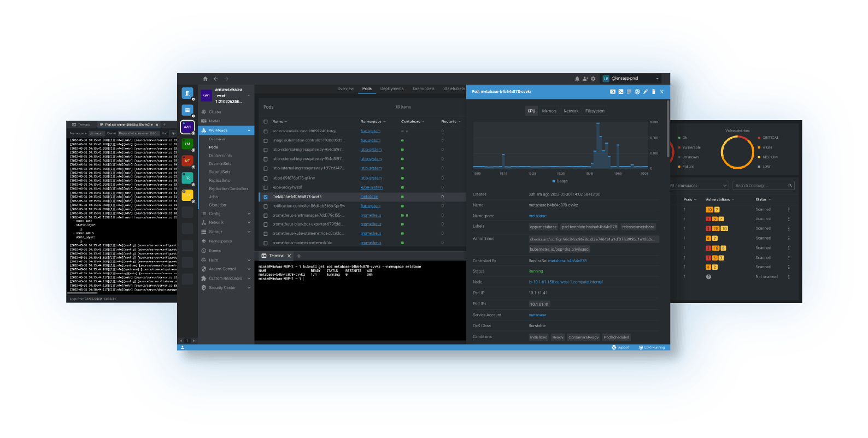
Task: Expand the Config section in sidebar
Action: [249, 214]
